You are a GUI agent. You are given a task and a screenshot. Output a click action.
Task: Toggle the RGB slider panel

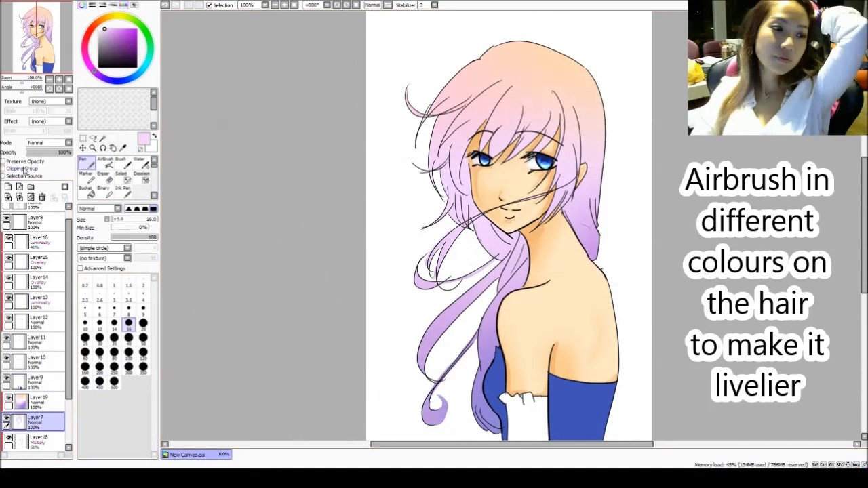[x=92, y=5]
